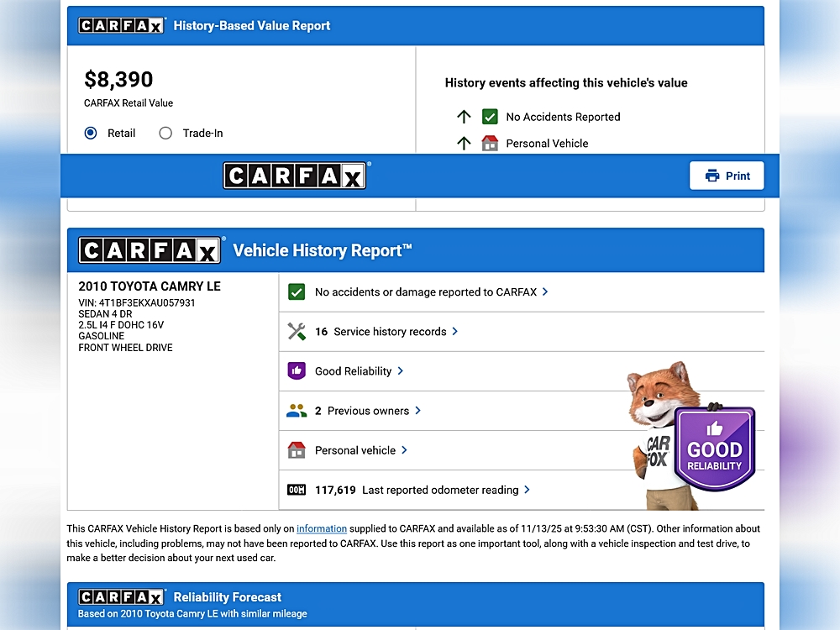Click the wrench service history icon

(x=297, y=332)
